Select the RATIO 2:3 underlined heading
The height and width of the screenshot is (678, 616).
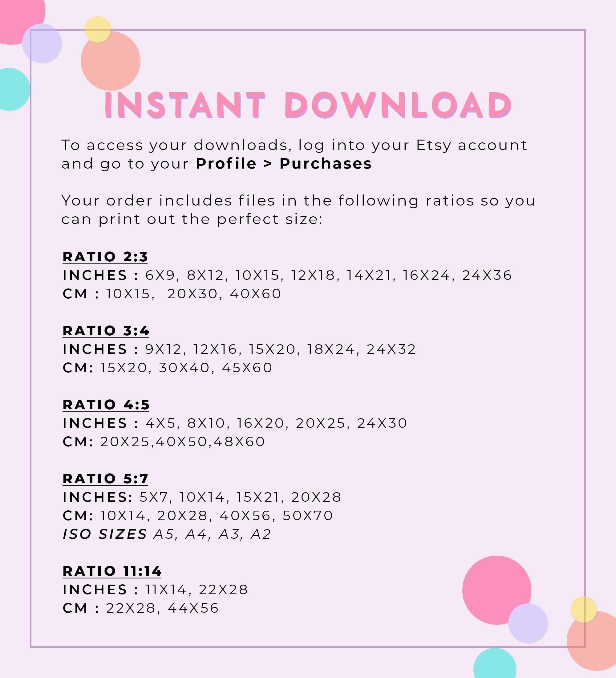point(105,257)
